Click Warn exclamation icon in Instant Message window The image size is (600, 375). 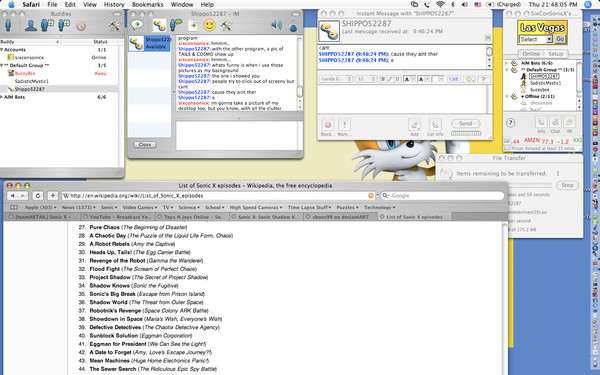(344, 125)
